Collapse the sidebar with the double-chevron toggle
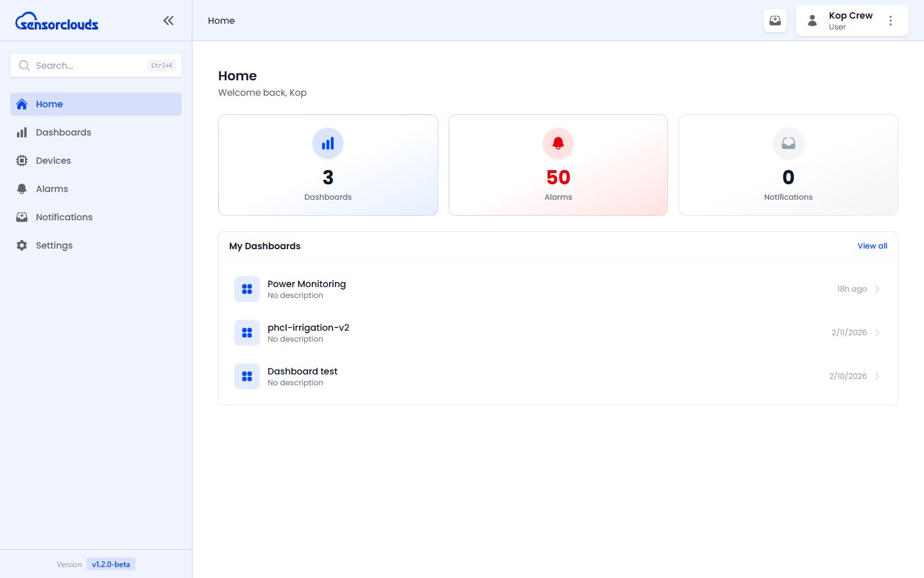The width and height of the screenshot is (924, 578). 168,20
